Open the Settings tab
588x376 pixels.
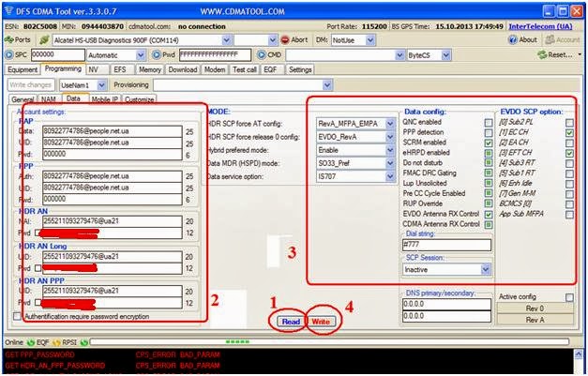[x=300, y=69]
